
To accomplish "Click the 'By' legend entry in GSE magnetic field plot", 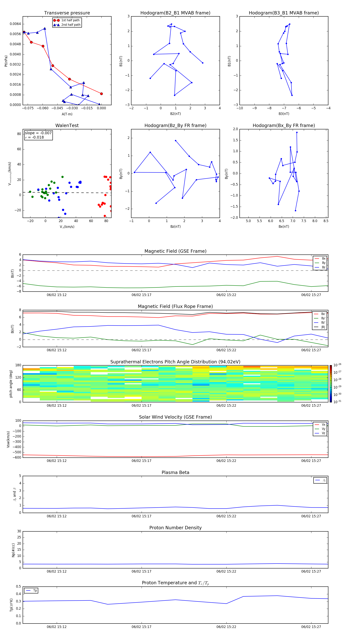I will (320, 263).
